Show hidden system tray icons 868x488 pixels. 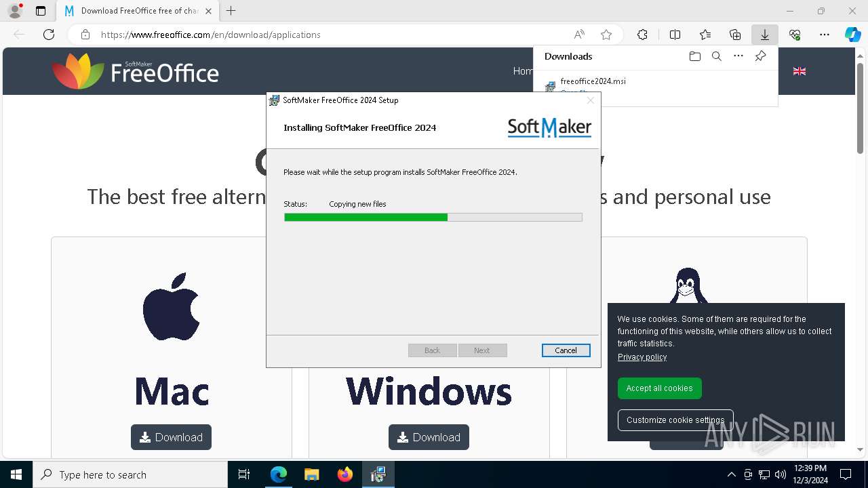click(x=731, y=474)
